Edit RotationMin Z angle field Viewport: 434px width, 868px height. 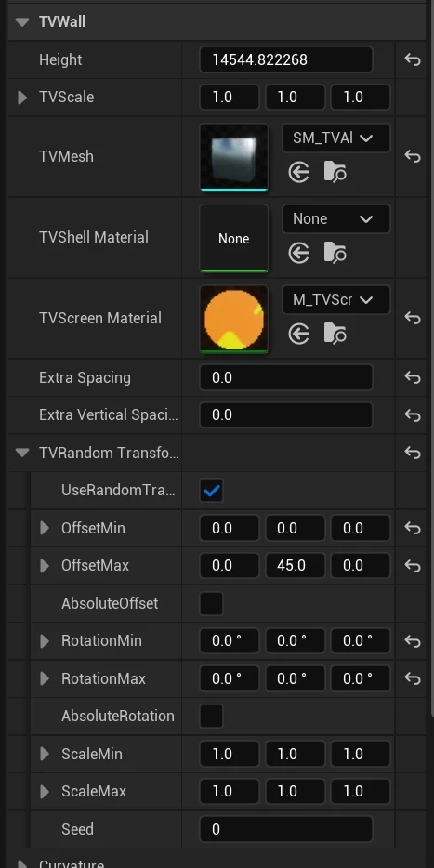click(x=361, y=641)
